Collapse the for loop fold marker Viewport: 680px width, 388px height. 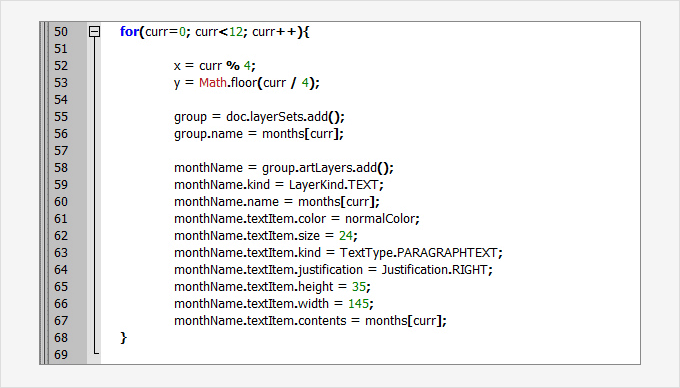94,32
